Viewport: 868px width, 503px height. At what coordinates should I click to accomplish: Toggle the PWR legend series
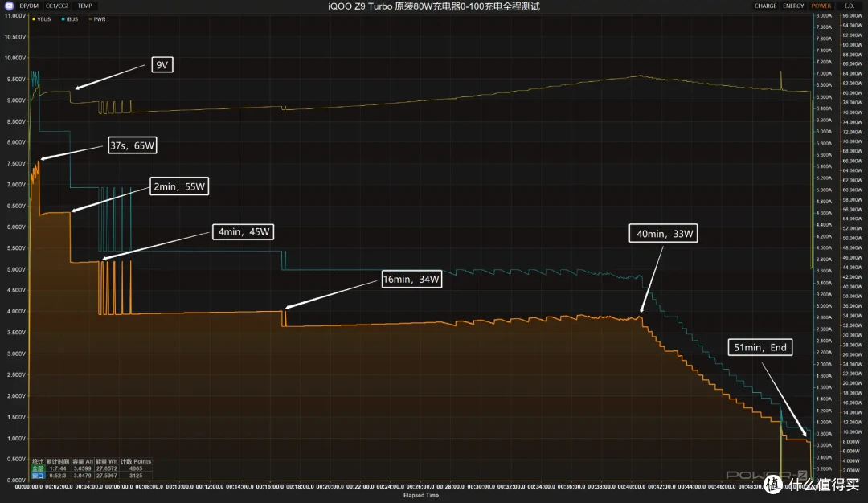point(97,18)
